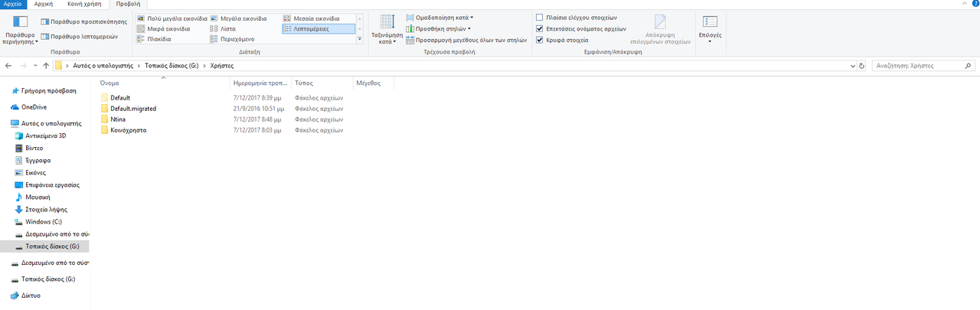Open Αντικείμενα 3D folder in sidebar
The height and width of the screenshot is (310, 980).
(x=44, y=135)
